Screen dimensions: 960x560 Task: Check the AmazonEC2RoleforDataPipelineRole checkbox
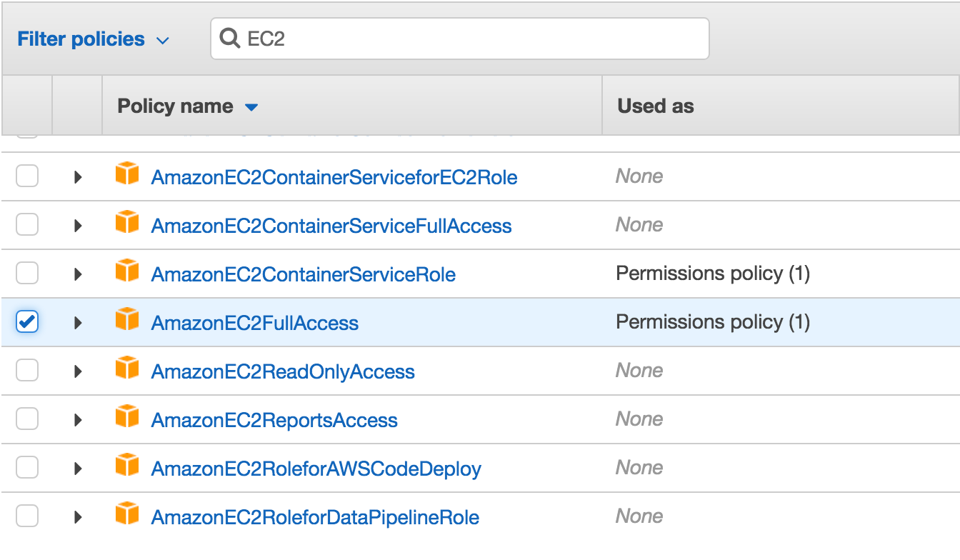point(27,516)
